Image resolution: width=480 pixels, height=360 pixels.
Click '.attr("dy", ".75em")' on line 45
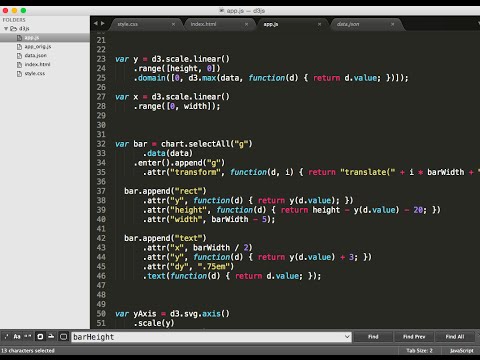[188, 267]
